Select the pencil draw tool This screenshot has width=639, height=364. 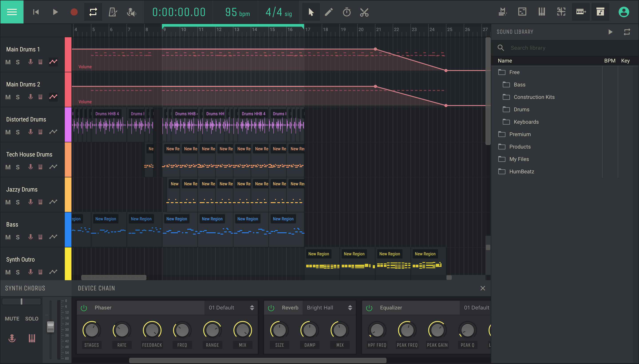click(x=329, y=12)
